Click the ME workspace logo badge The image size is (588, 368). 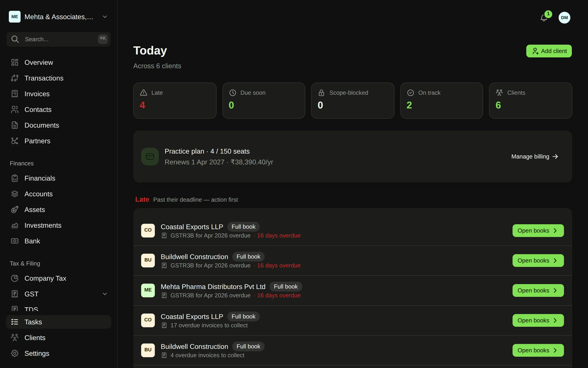click(x=15, y=17)
